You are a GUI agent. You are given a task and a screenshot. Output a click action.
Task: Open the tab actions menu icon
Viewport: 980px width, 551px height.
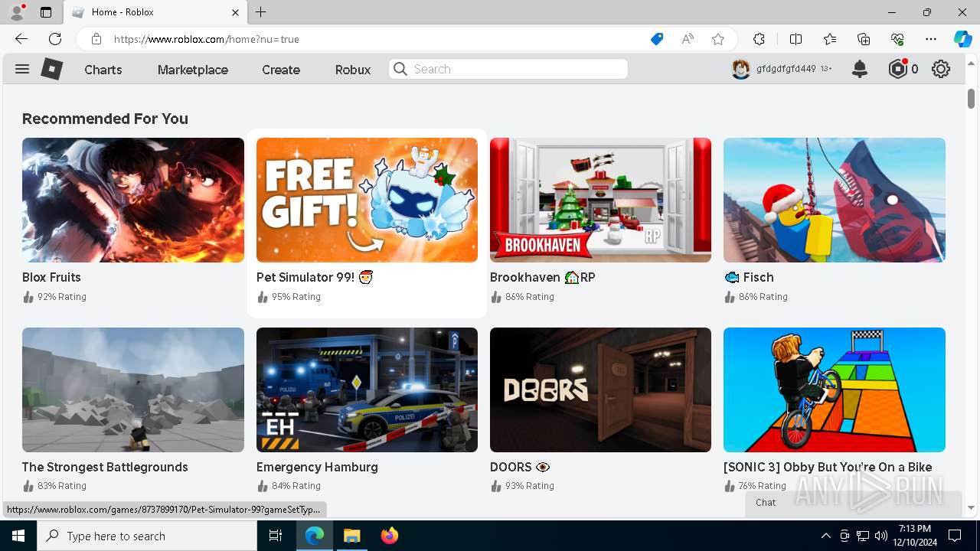[x=46, y=12]
